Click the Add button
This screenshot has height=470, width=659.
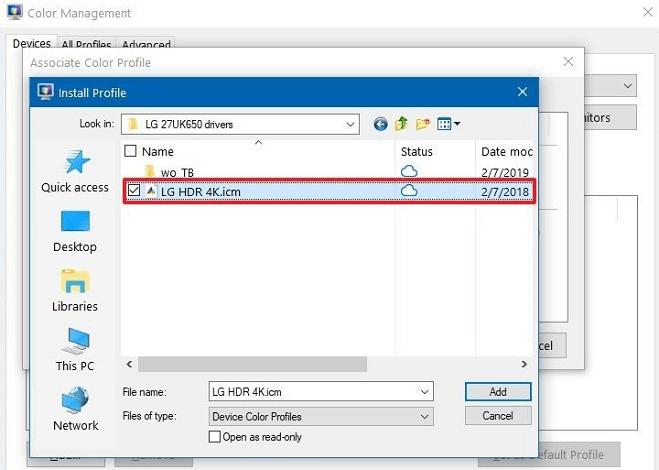(x=498, y=392)
